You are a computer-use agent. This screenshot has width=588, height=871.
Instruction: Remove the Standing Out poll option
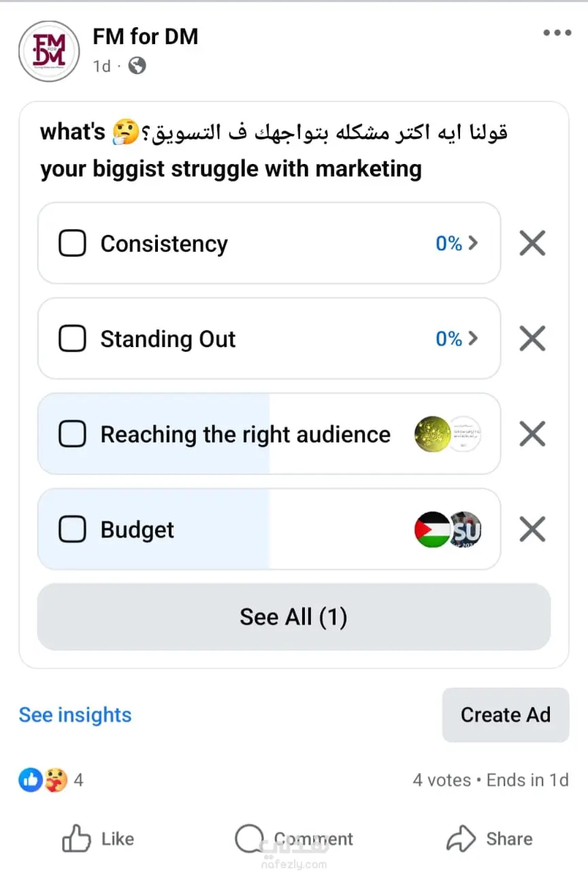tap(532, 338)
